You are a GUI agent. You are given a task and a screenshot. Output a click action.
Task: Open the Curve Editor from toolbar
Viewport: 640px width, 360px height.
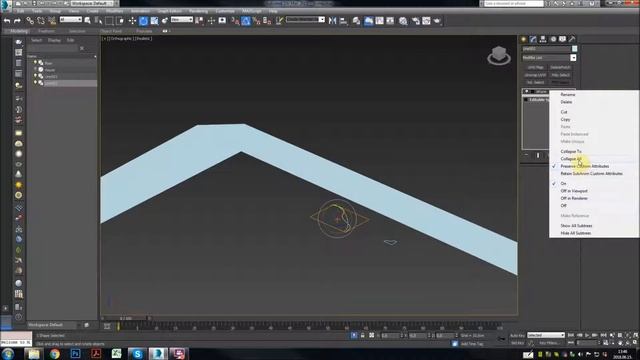(380, 20)
